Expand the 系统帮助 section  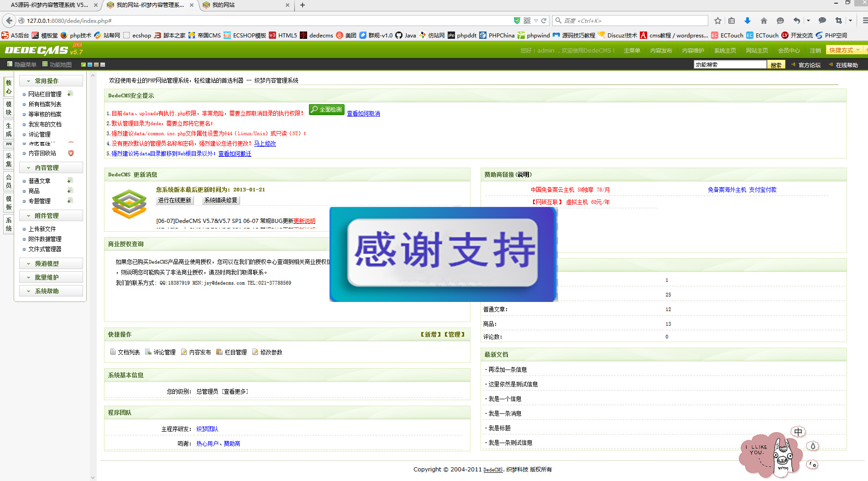(x=51, y=291)
